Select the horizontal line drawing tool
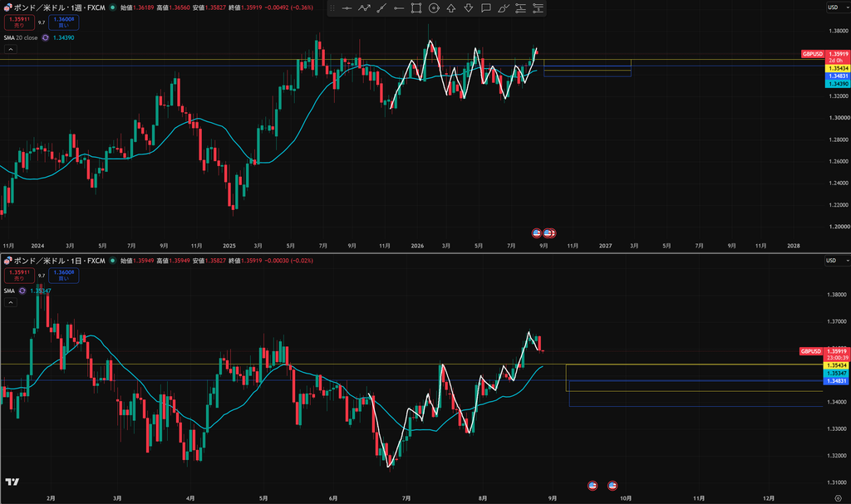Image resolution: width=851 pixels, height=504 pixels. tap(347, 8)
